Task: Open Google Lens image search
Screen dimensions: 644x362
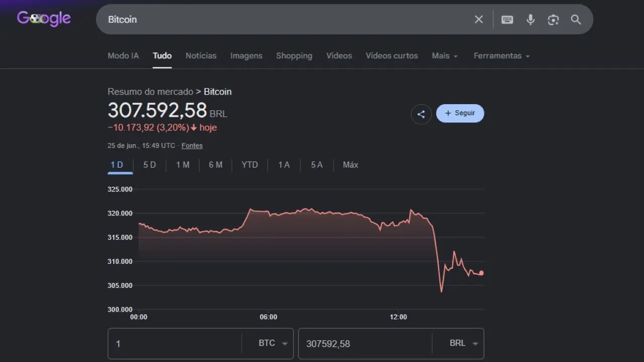Action: [x=553, y=20]
